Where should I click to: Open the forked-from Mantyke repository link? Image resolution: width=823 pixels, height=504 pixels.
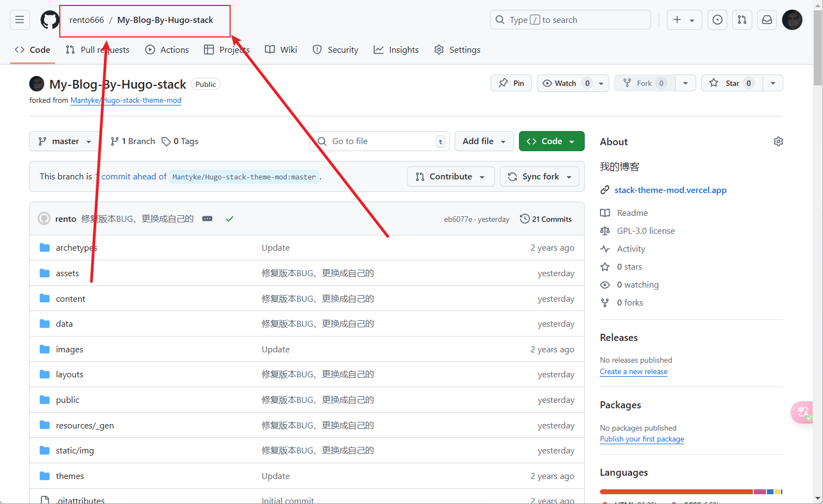[x=126, y=101]
